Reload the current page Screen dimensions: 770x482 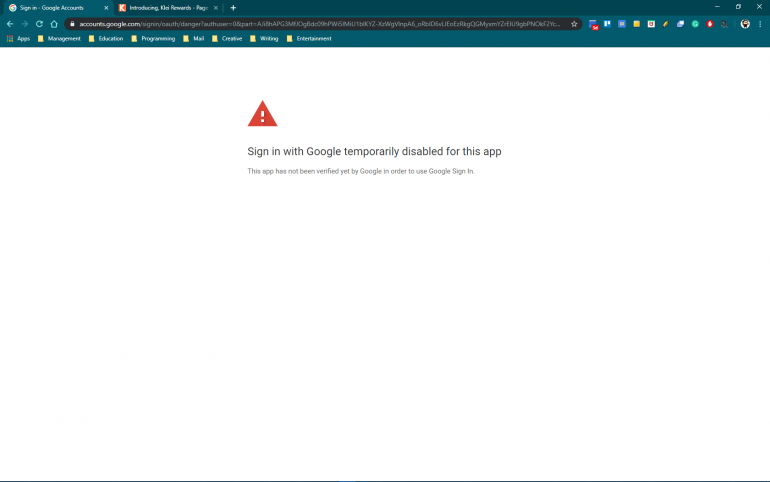click(x=39, y=24)
